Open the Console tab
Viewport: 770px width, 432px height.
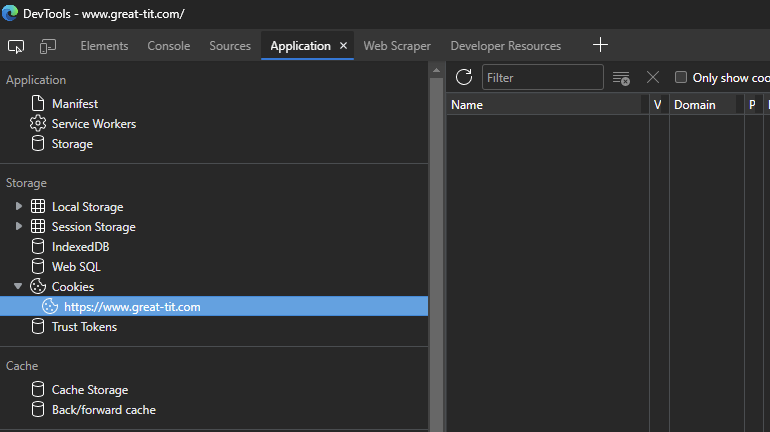point(168,46)
